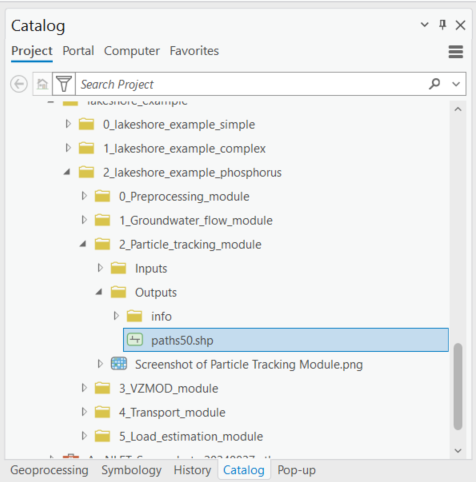The width and height of the screenshot is (476, 482).
Task: Click the Outputs folder icon
Action: (x=118, y=292)
